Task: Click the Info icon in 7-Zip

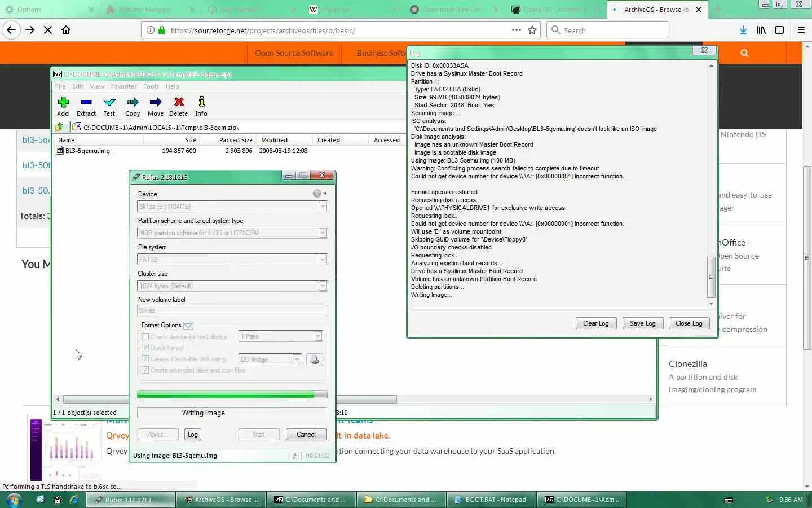Action: (201, 102)
